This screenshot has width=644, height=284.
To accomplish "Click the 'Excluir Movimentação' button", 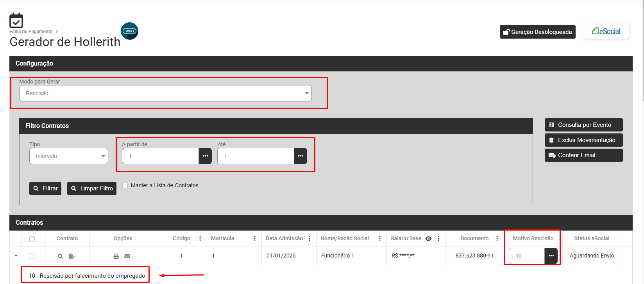I will 583,140.
